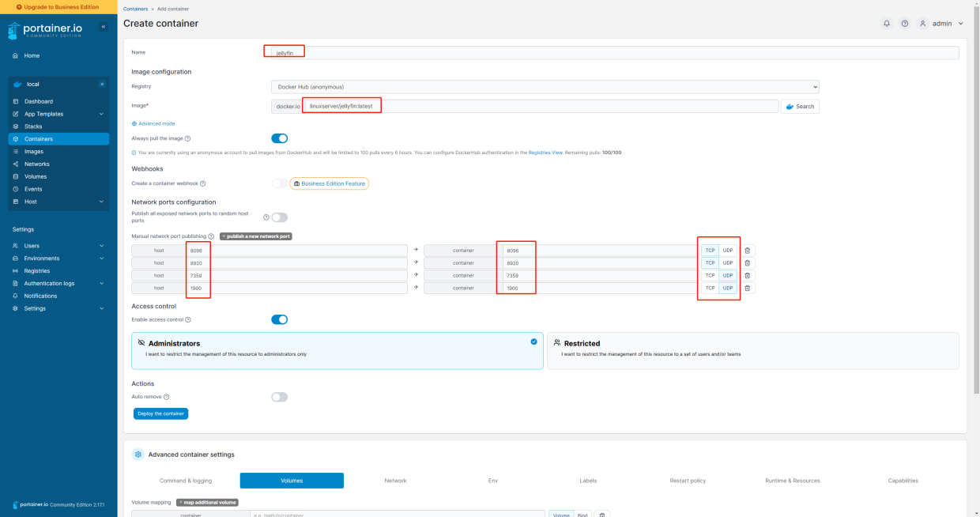Delete the 8096 port mapping row
This screenshot has height=517, width=980.
pyautogui.click(x=748, y=251)
